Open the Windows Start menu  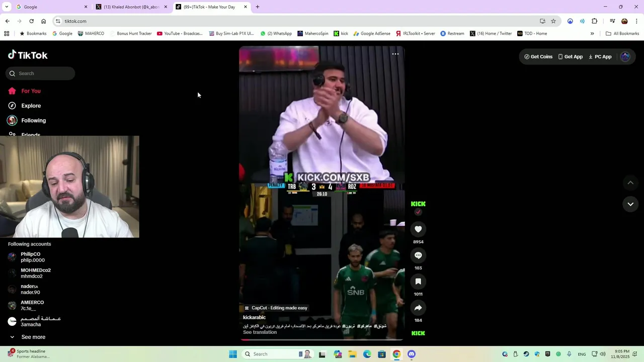coord(233,354)
